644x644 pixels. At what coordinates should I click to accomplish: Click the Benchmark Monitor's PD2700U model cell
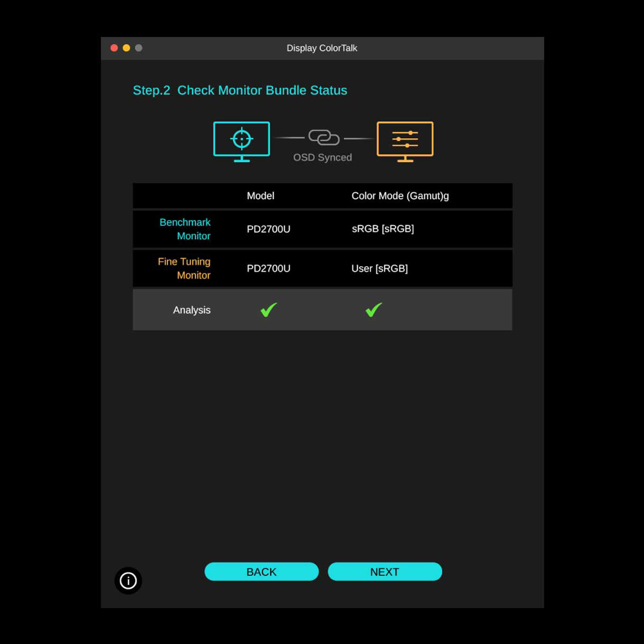coord(268,229)
